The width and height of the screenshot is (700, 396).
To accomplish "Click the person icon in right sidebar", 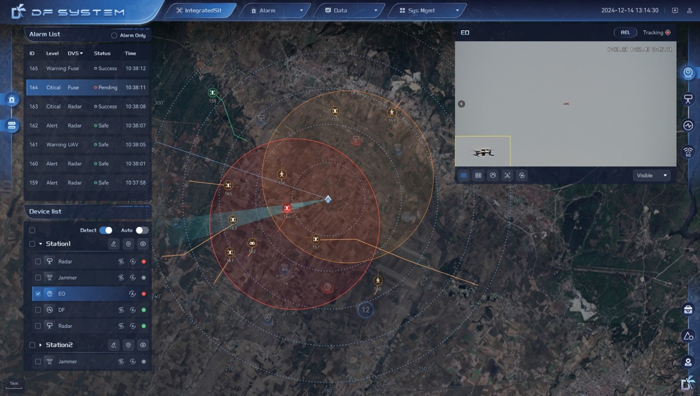I will point(688,362).
